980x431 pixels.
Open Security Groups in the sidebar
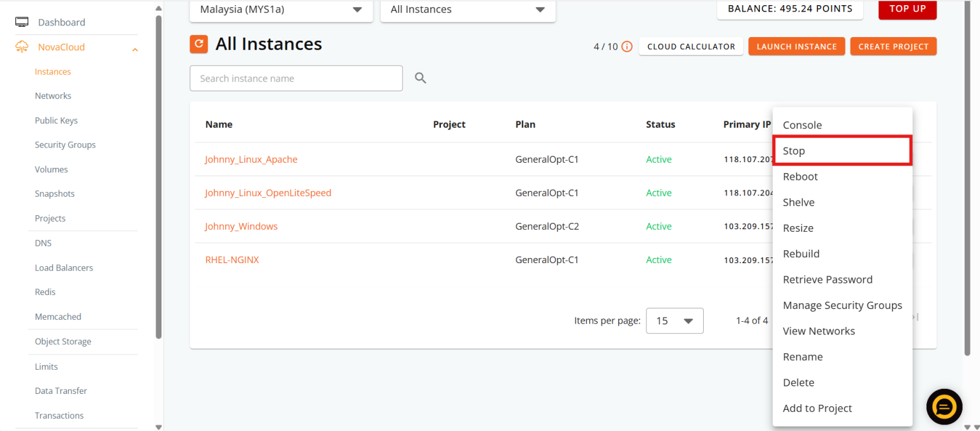[x=65, y=145]
